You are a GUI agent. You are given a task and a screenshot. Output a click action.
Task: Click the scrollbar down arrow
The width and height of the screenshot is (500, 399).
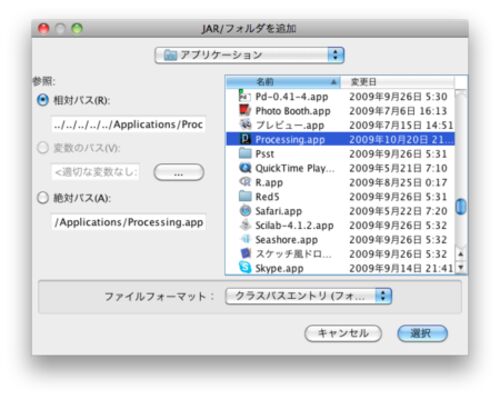tap(461, 267)
